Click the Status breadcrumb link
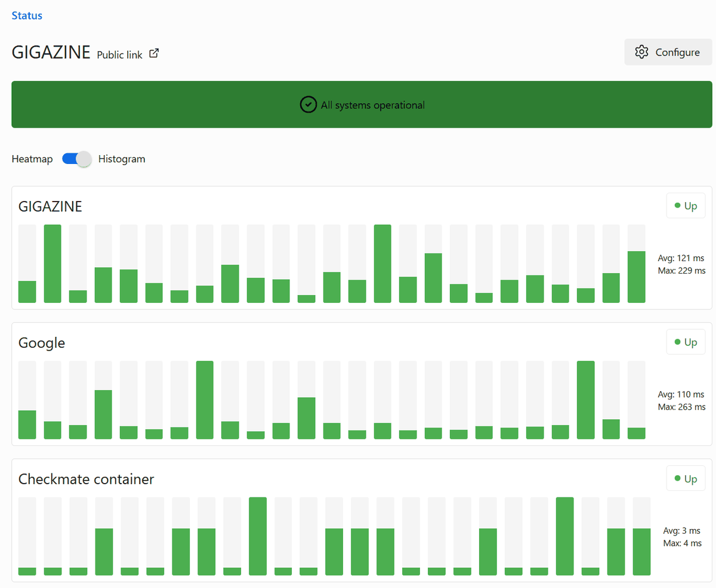Screen dimensions: 716x588 [27, 16]
